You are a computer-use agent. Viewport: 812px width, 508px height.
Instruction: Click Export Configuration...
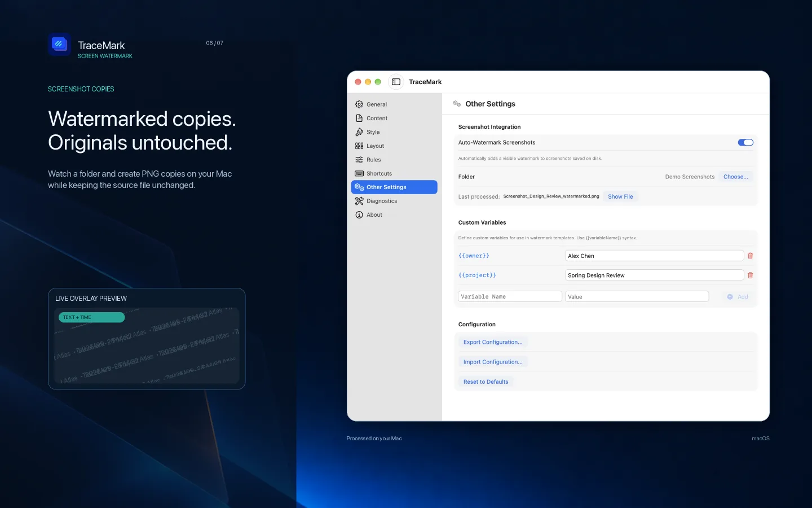(x=493, y=342)
